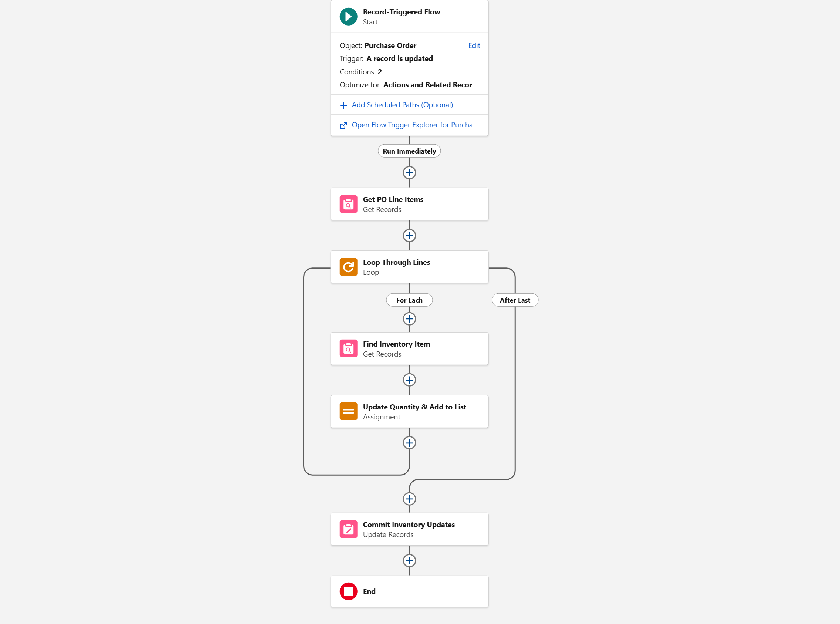Open Flow Trigger Explorer for Purchase Order

414,125
